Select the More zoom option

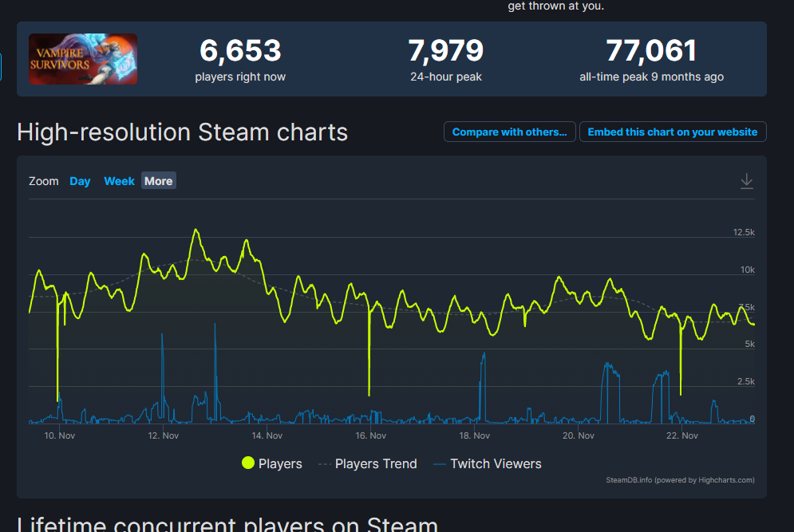coord(159,181)
